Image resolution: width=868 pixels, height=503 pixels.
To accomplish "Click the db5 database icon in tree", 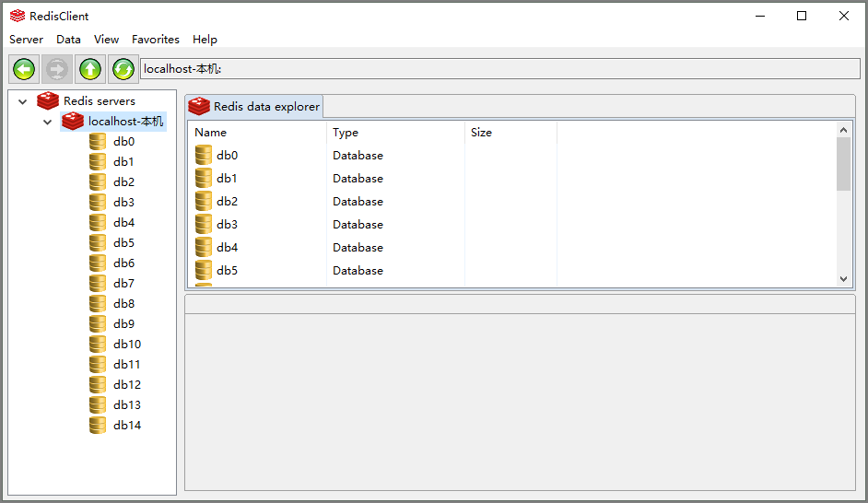I will pyautogui.click(x=98, y=243).
